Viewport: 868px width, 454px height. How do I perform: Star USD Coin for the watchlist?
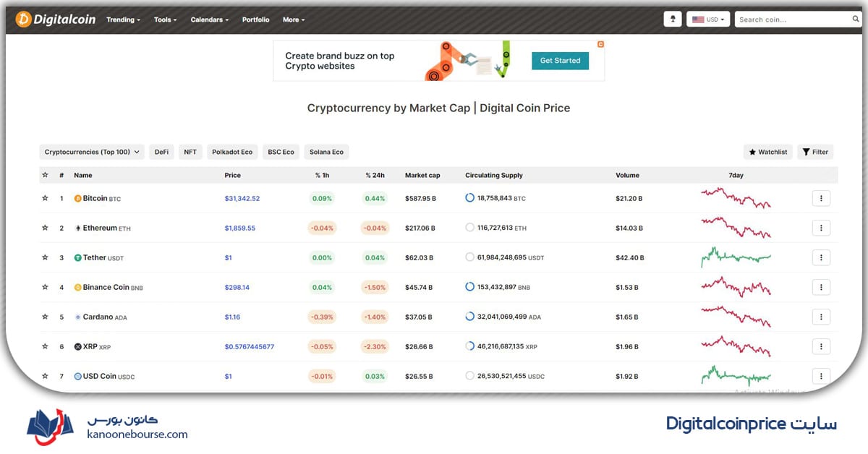click(45, 377)
